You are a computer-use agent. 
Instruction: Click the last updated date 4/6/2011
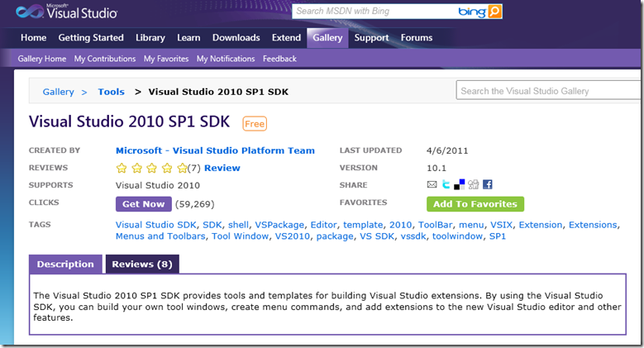tap(447, 150)
